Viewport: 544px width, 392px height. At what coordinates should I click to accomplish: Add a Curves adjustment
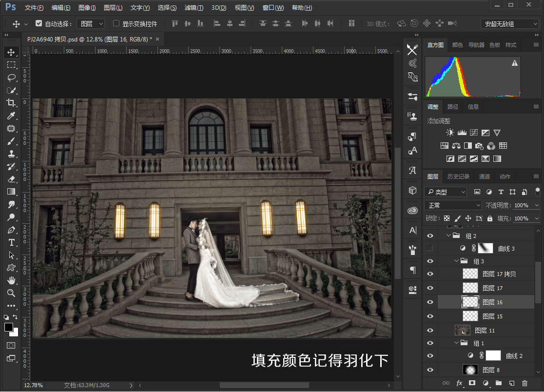(x=474, y=133)
